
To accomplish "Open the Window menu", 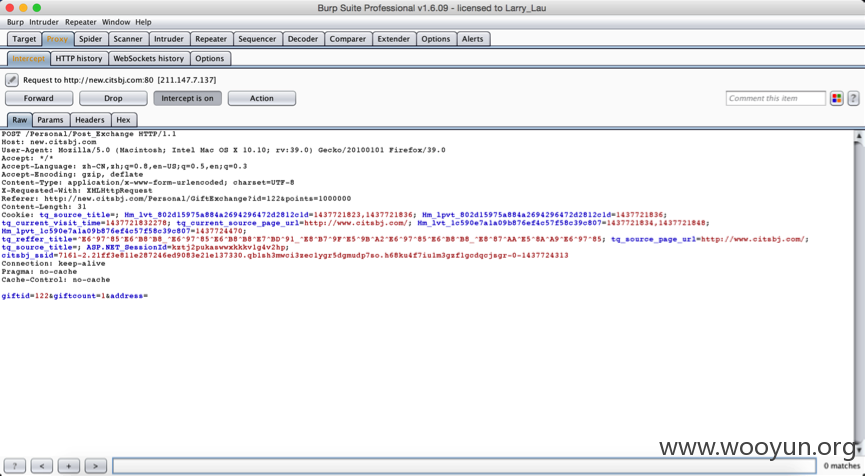I will 116,22.
